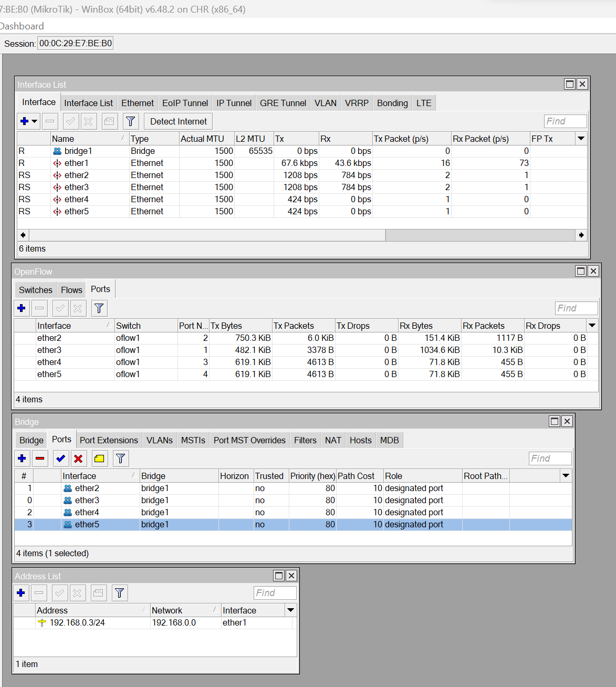Select ether1 row in Interface List
Screen dimensions: 616x687
coord(302,163)
